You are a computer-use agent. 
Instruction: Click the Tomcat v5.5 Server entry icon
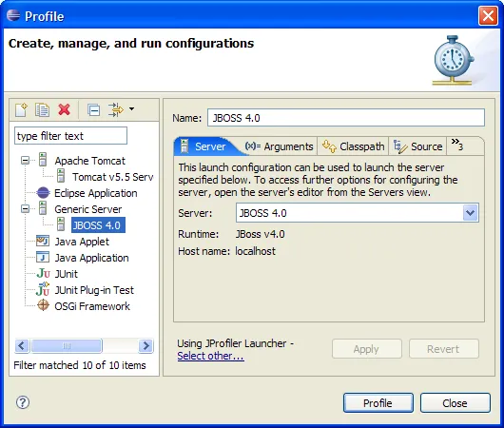pyautogui.click(x=61, y=176)
